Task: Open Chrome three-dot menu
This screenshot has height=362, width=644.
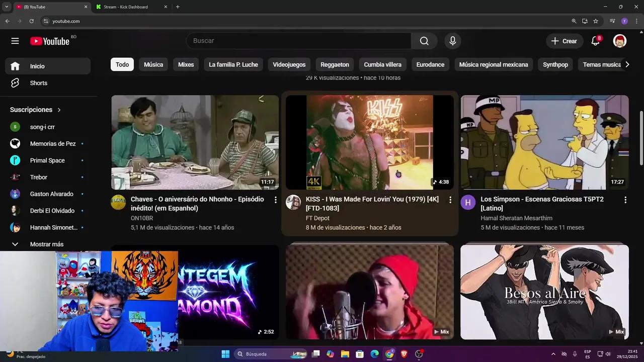Action: click(x=635, y=21)
